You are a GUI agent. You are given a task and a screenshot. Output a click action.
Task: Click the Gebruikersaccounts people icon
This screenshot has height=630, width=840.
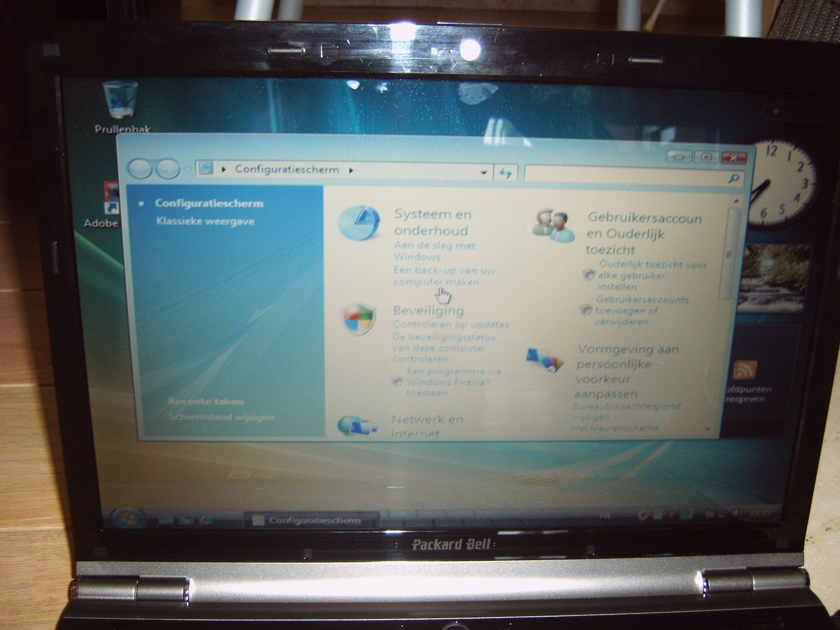[554, 225]
